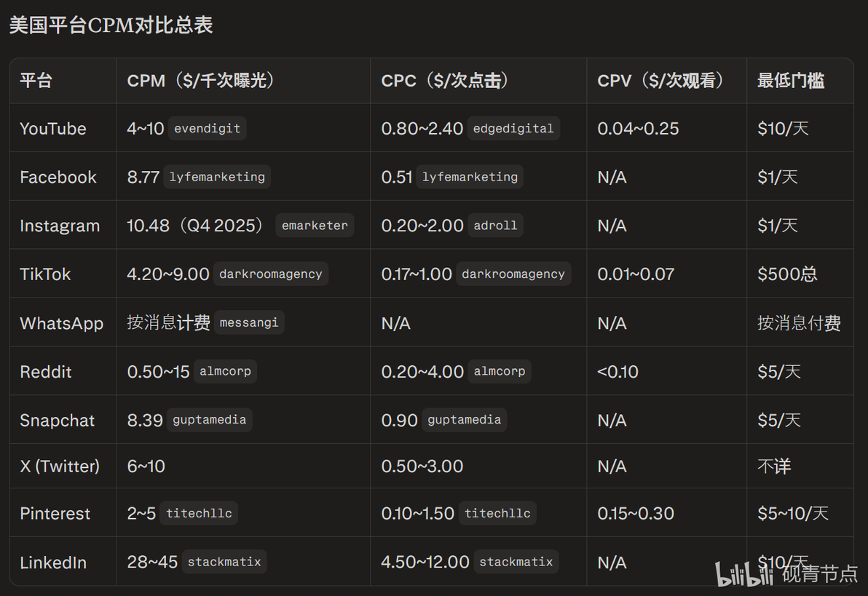Click almcorp chip beside 0.50~15

[225, 371]
